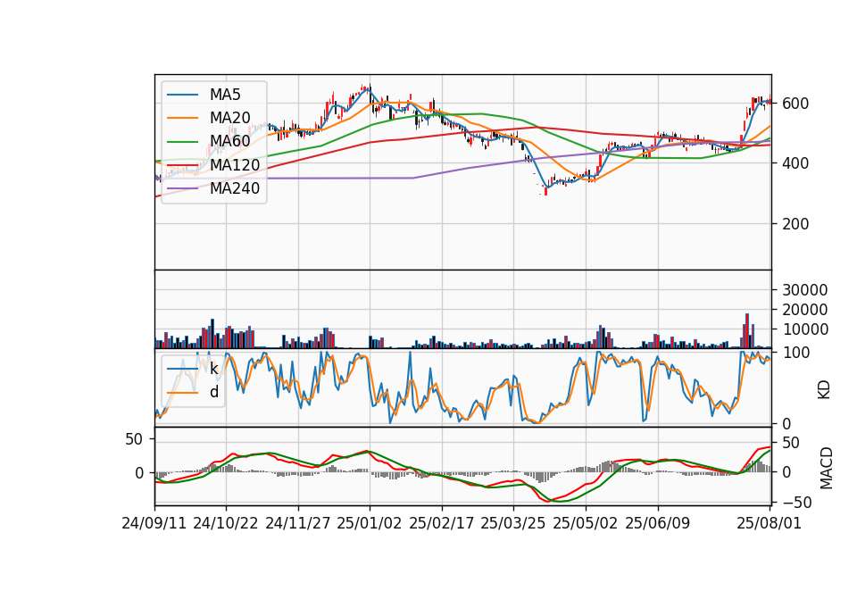Click the 30000 volume axis label
857x616 pixels.
tap(805, 289)
